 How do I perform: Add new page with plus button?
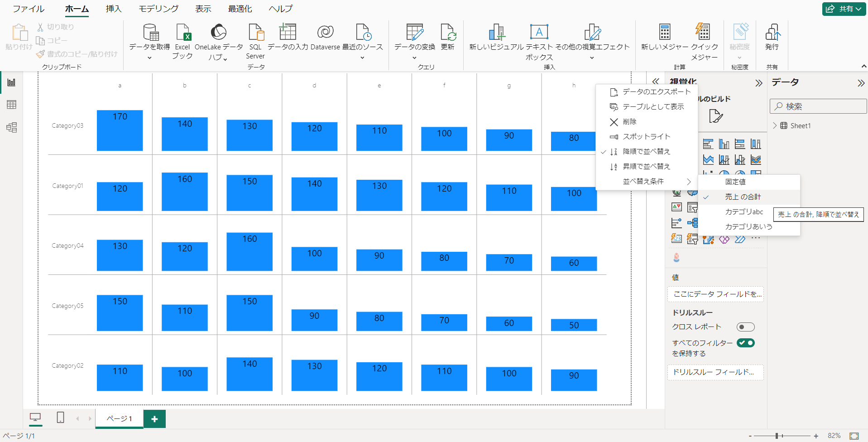click(154, 419)
